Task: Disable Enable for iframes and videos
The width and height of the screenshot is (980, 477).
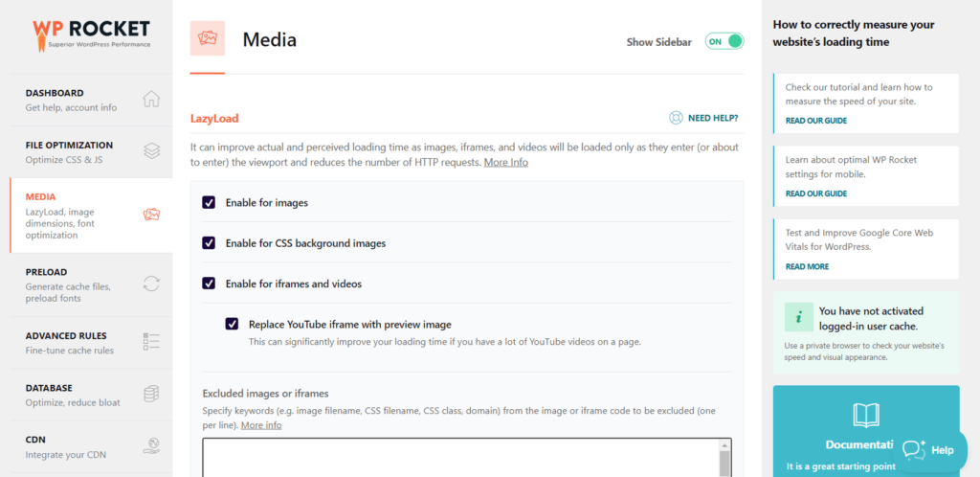Action: [x=209, y=284]
